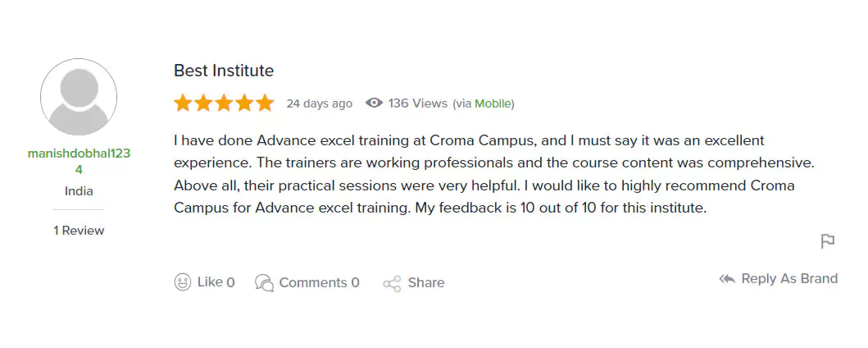
Task: Click the third orange rating star
Action: coord(224,103)
